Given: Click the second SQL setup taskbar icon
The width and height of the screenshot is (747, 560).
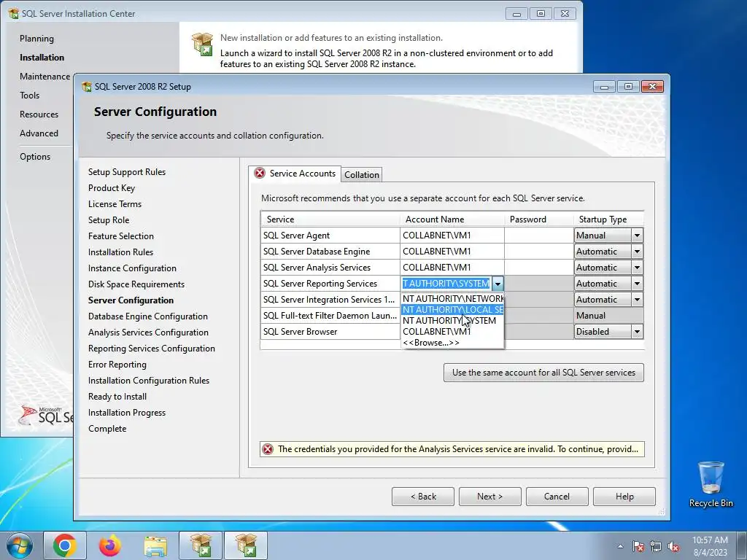Looking at the screenshot, I should coord(246,545).
